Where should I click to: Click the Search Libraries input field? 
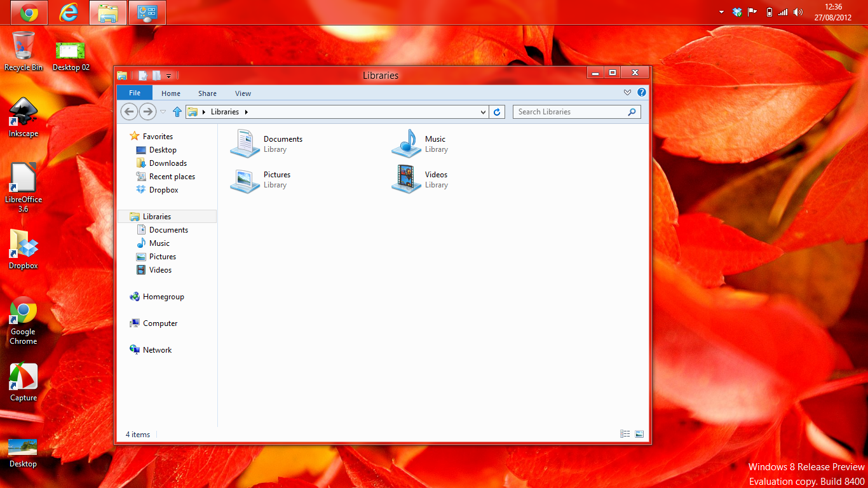pyautogui.click(x=570, y=112)
